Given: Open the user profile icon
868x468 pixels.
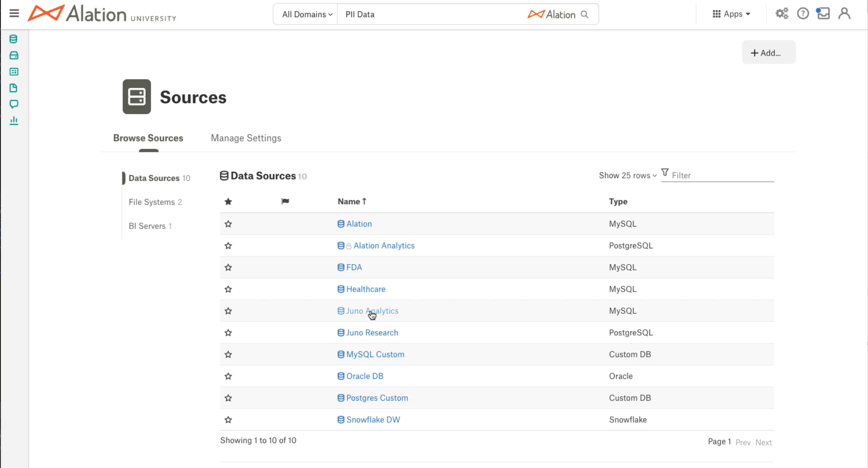Looking at the screenshot, I should pos(844,14).
